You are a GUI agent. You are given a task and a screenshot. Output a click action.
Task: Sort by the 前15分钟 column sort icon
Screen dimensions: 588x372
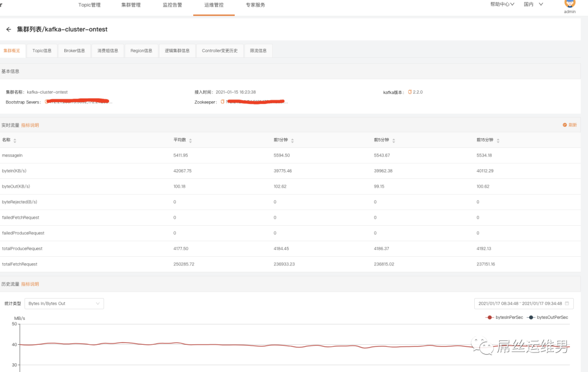point(498,140)
